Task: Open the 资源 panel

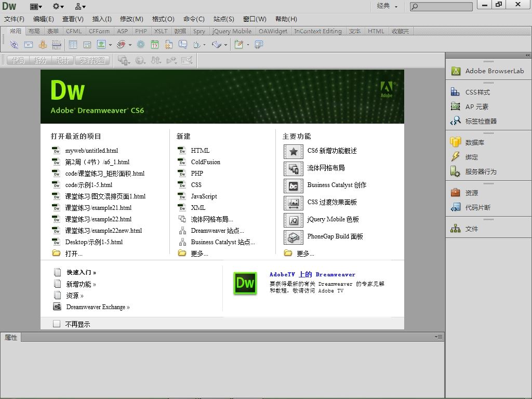Action: [x=464, y=193]
